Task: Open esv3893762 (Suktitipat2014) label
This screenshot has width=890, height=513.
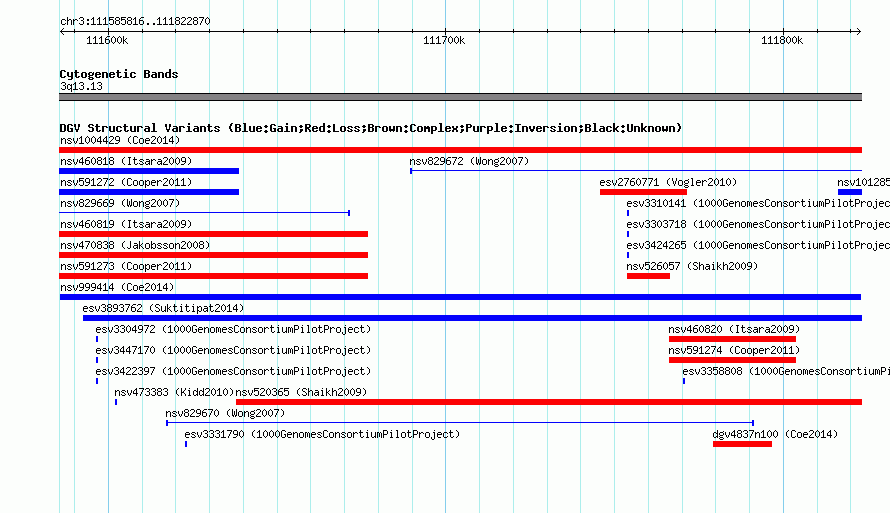Action: [163, 308]
